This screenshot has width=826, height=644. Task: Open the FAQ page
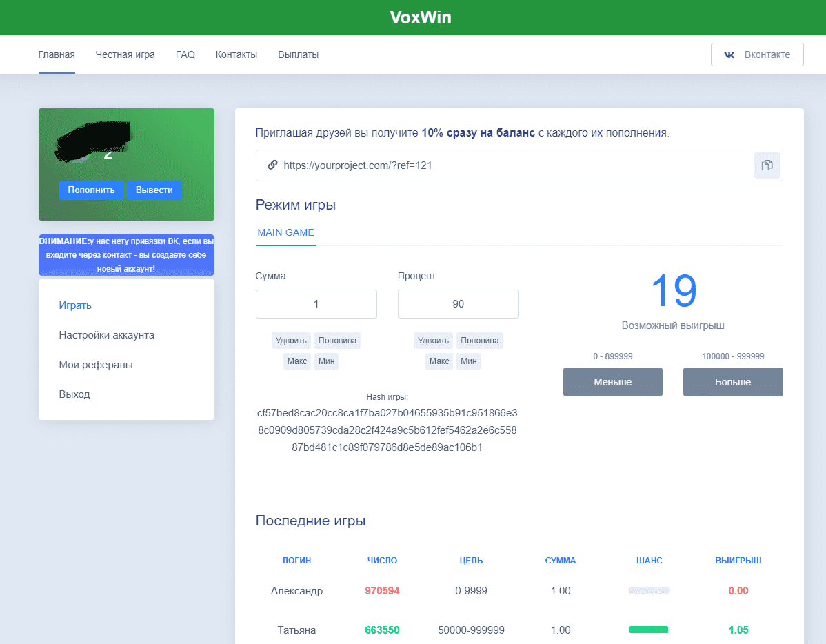[x=185, y=54]
